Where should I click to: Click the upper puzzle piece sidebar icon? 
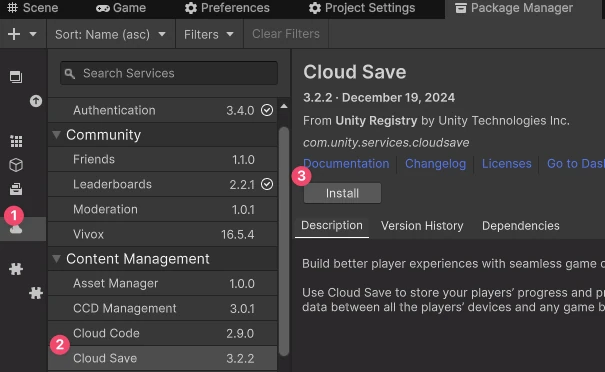tap(16, 269)
